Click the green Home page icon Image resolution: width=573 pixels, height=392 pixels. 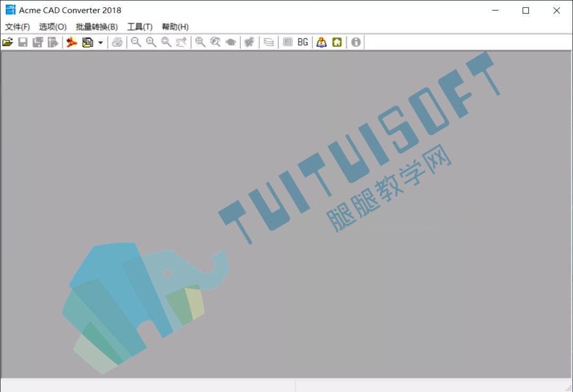tap(337, 42)
